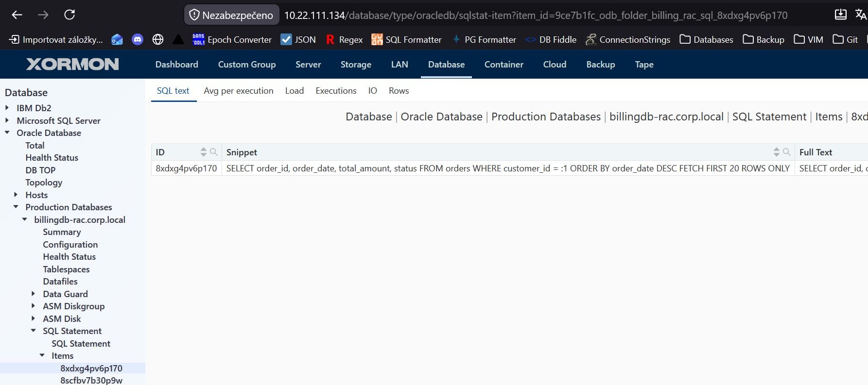Open the JSON checkmark bookmark
Viewport: 868px width, 385px height.
click(x=298, y=39)
